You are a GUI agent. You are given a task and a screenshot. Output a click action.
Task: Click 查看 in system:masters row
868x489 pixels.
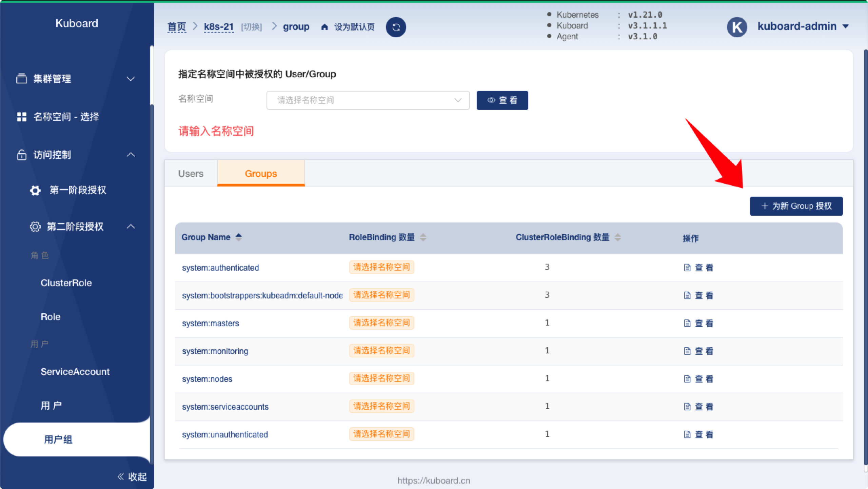pos(704,323)
